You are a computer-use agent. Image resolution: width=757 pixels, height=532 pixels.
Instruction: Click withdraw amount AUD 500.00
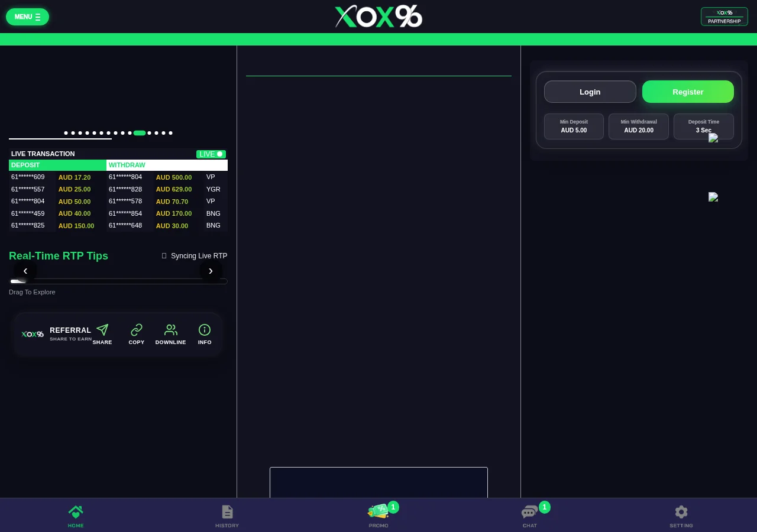coord(174,177)
